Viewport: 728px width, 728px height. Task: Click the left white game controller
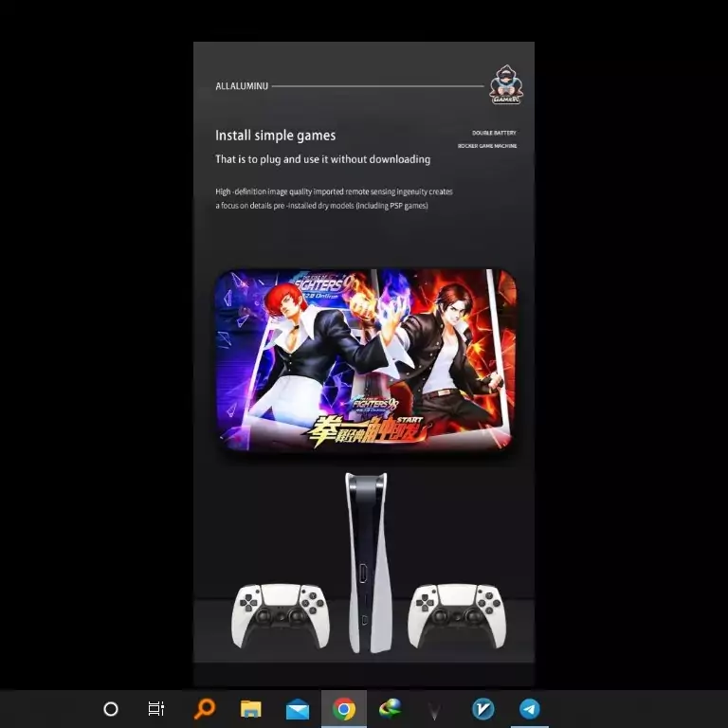pyautogui.click(x=281, y=615)
